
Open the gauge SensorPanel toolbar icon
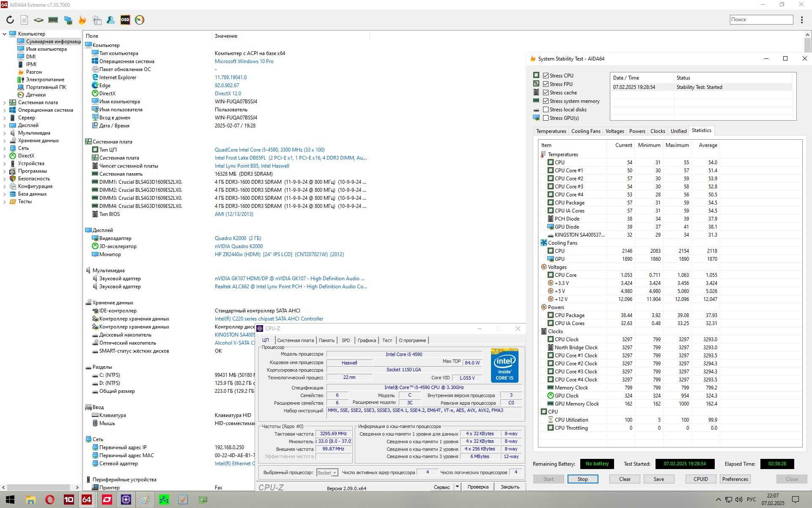pos(140,20)
